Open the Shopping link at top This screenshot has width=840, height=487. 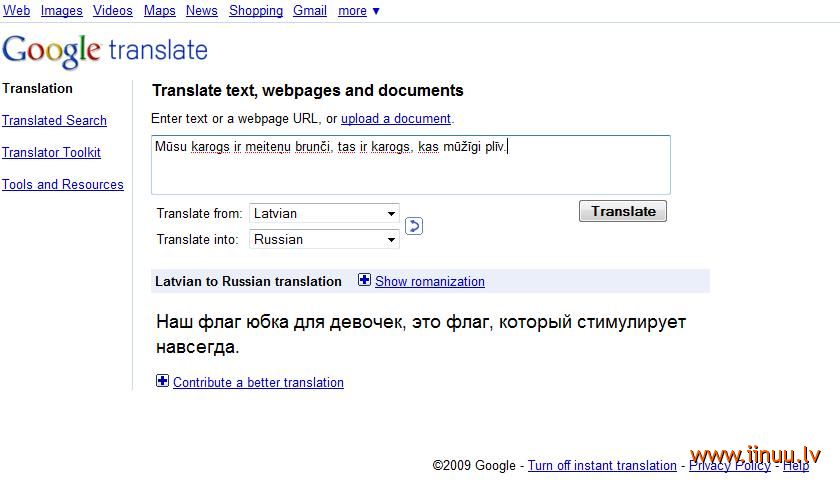coord(256,10)
